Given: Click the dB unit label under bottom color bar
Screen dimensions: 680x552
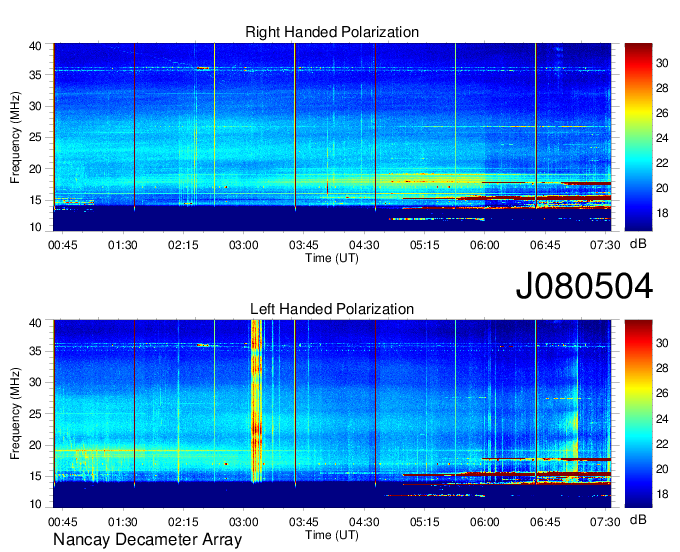Looking at the screenshot, I should 638,519.
